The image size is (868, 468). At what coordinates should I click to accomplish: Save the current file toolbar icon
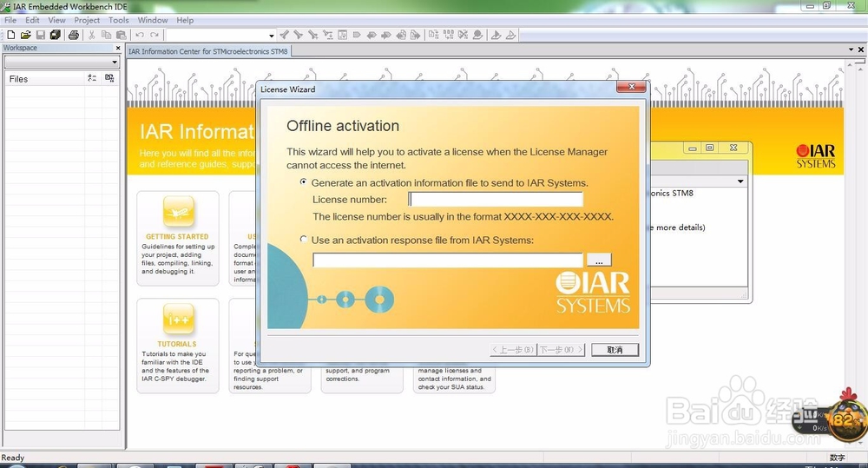pyautogui.click(x=41, y=35)
